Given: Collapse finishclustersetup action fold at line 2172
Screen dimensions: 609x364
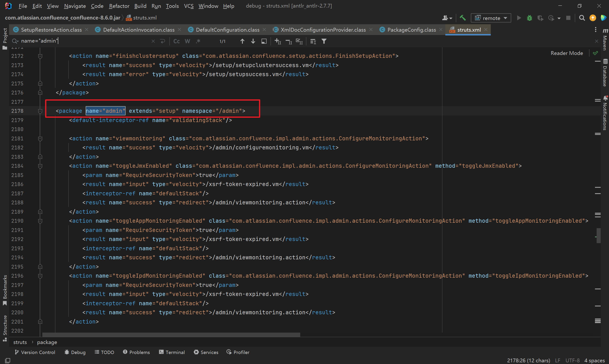Looking at the screenshot, I should click(x=40, y=56).
